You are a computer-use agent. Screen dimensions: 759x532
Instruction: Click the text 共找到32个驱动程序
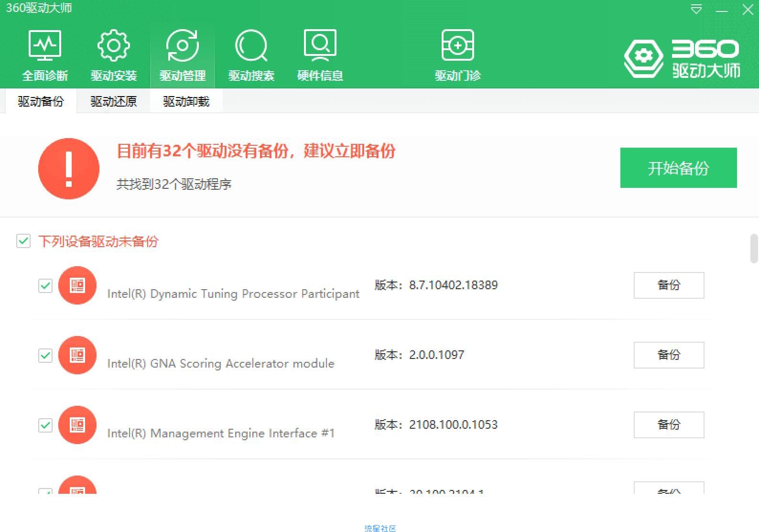[x=174, y=184]
